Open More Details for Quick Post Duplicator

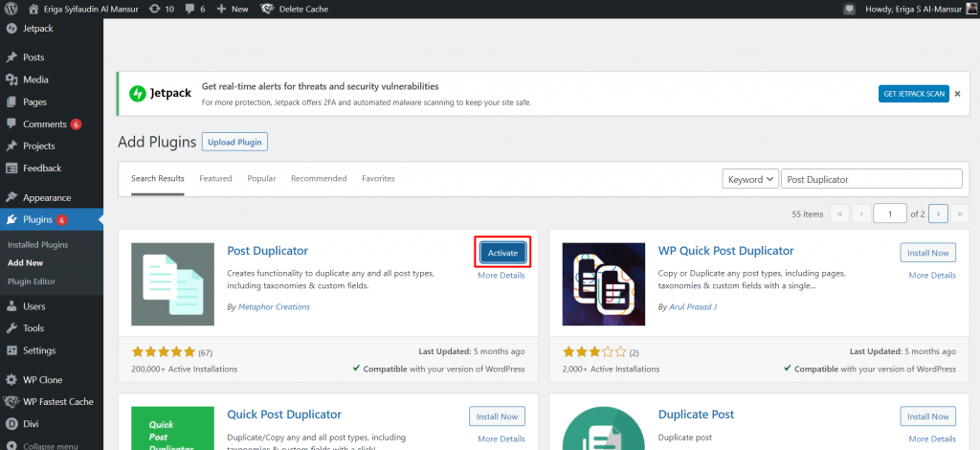coord(501,439)
